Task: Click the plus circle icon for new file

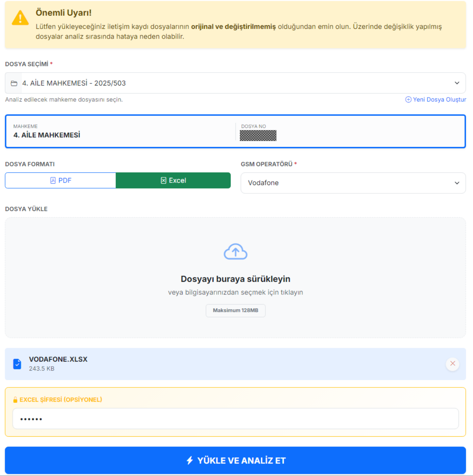Action: click(x=408, y=100)
